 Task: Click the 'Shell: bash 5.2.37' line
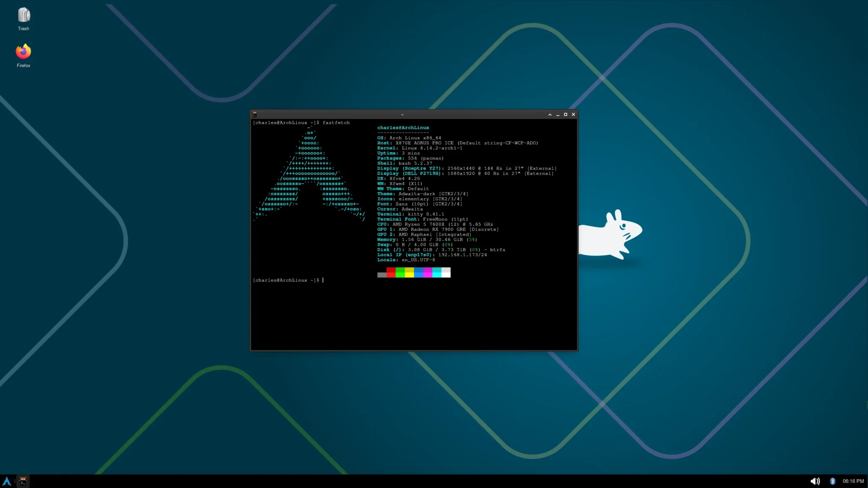405,163
